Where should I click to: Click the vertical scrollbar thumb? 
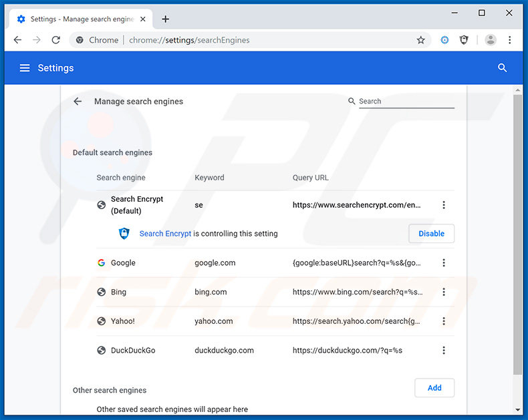click(517, 234)
